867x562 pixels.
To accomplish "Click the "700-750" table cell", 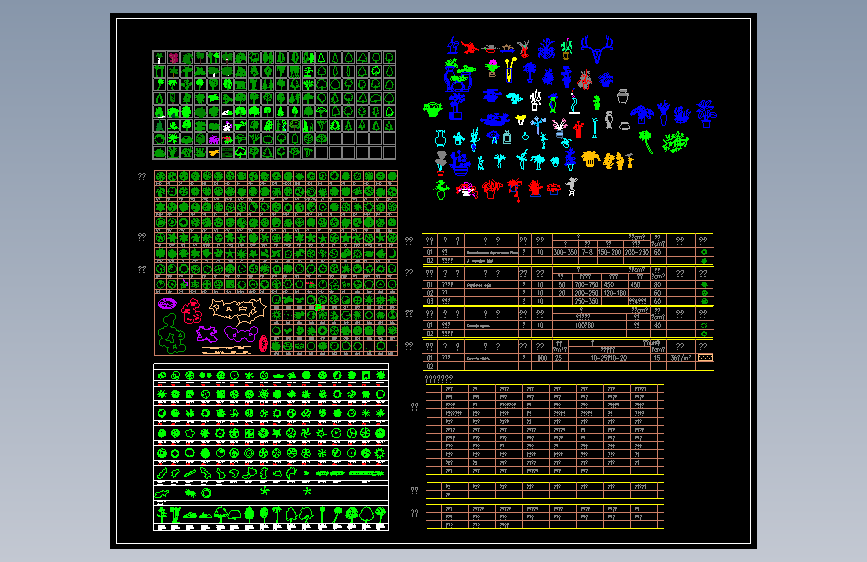I will 586,285.
